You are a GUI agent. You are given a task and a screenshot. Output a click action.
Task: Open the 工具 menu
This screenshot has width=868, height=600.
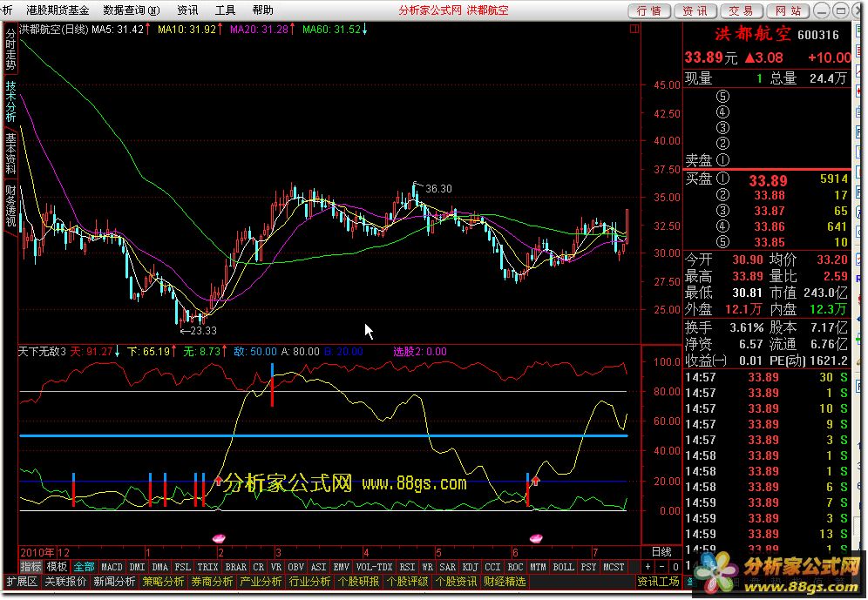225,10
